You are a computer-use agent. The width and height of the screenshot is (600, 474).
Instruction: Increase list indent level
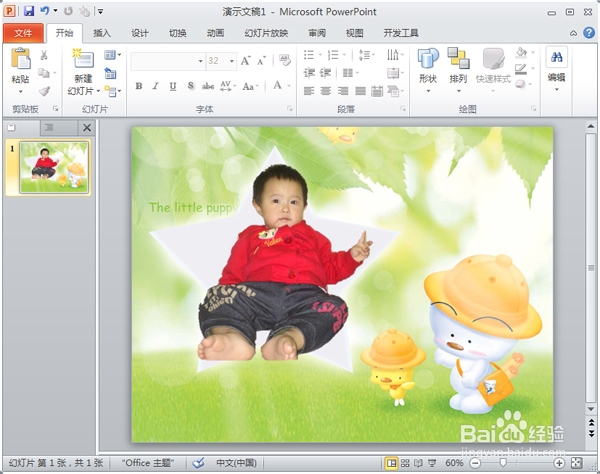(x=325, y=73)
